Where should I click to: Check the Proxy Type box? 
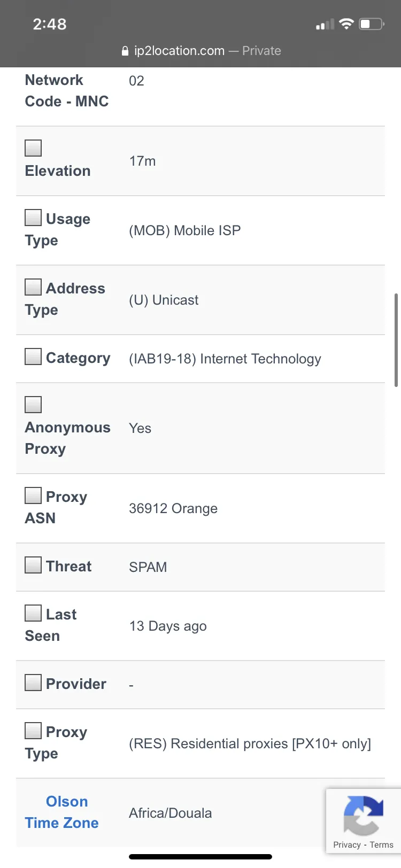[x=33, y=731]
